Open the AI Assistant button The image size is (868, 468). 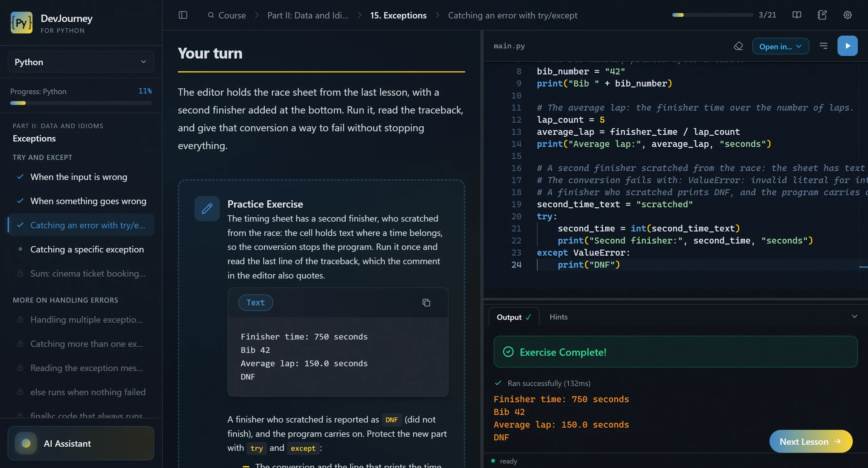(81, 444)
